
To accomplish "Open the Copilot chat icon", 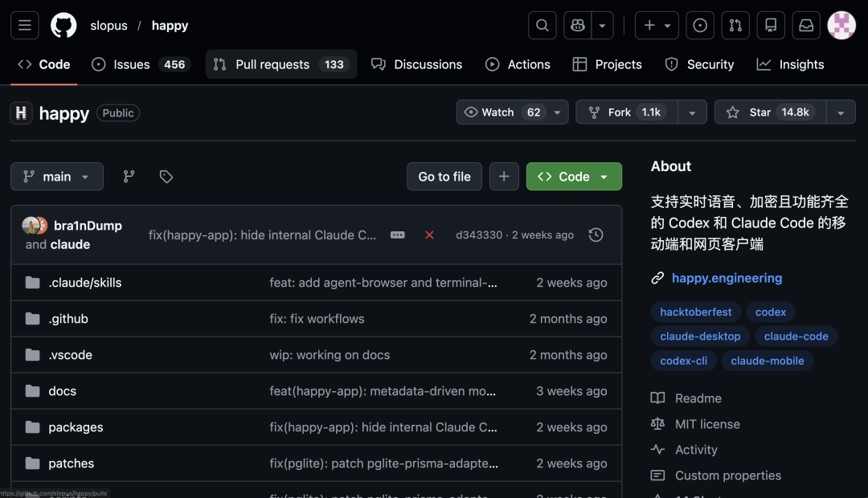I will pyautogui.click(x=576, y=26).
